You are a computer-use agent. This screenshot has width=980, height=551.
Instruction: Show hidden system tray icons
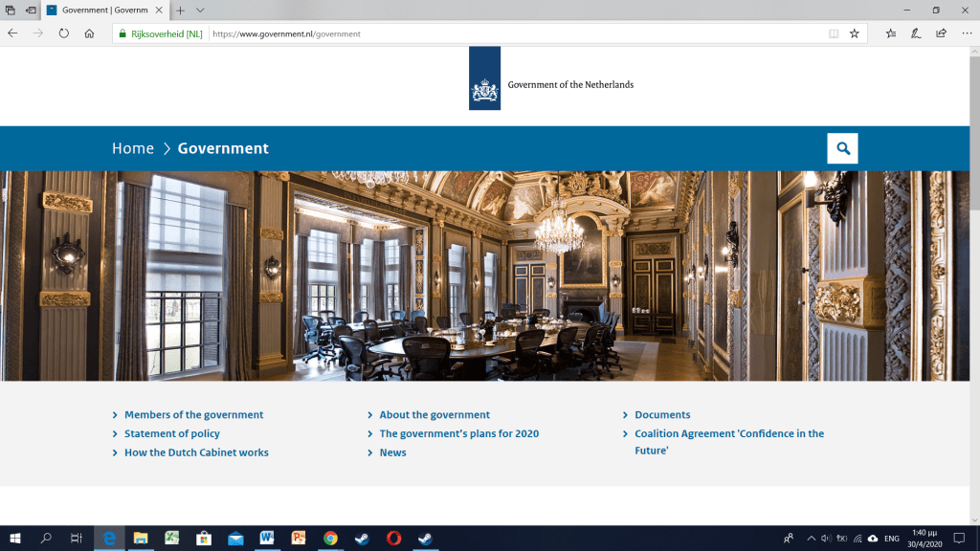click(x=811, y=539)
